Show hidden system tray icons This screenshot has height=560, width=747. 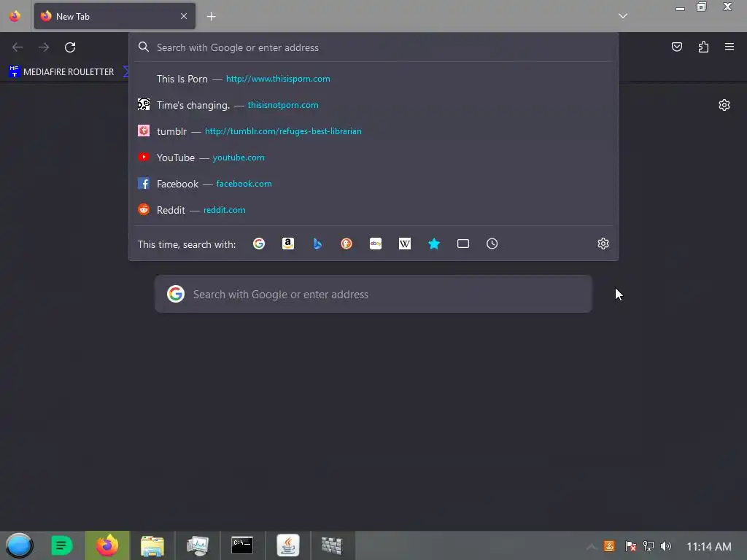coord(591,547)
